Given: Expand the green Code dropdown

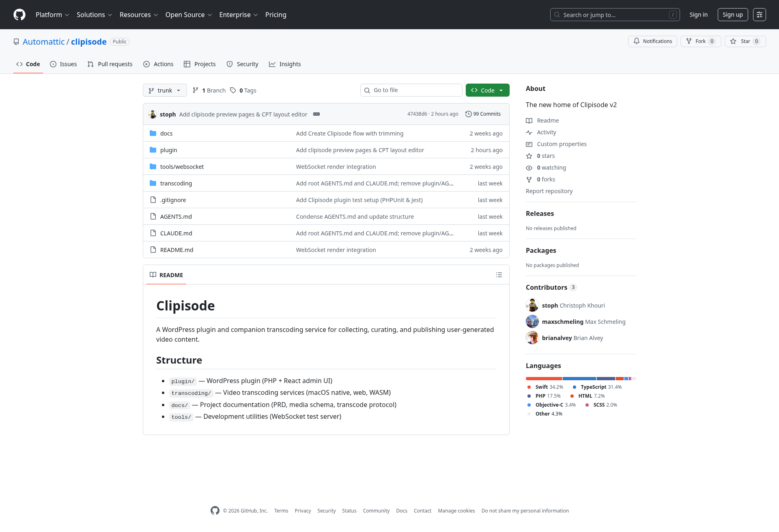Looking at the screenshot, I should click(488, 90).
